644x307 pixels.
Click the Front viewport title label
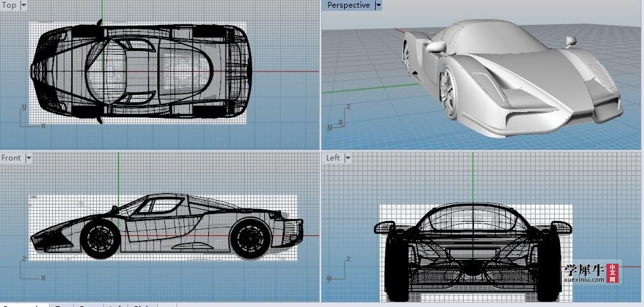click(11, 158)
